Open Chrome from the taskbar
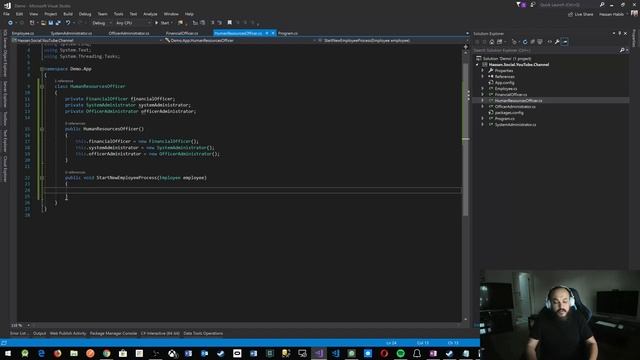 (x=107, y=353)
